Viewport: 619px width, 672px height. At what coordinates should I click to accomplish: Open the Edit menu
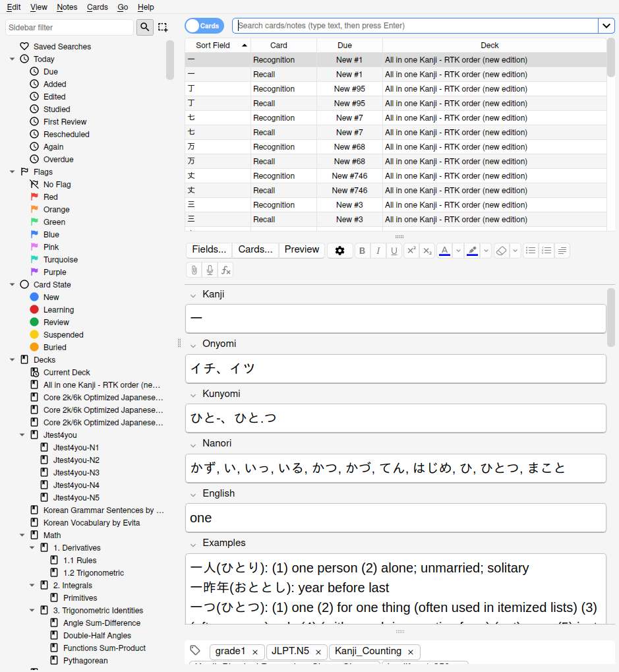[14, 7]
